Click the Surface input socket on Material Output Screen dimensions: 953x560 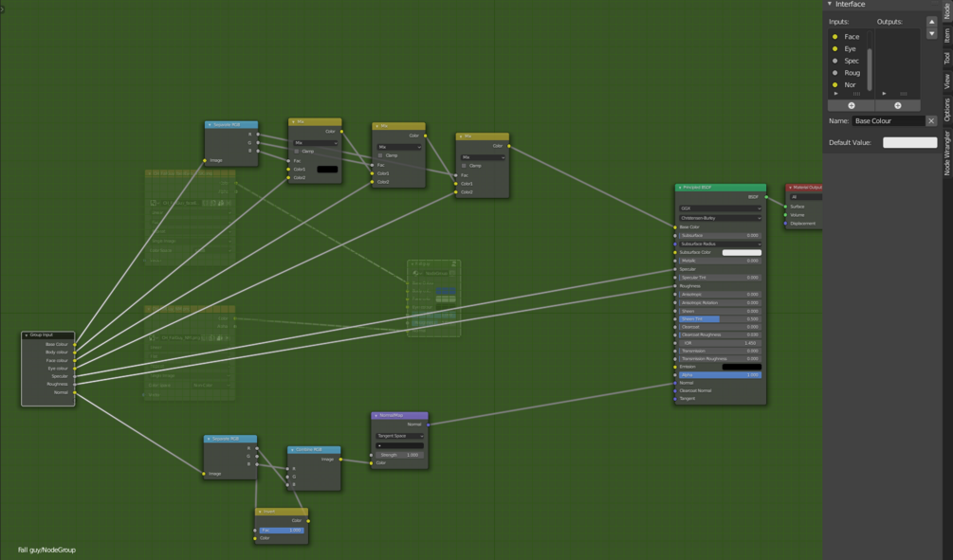point(786,207)
